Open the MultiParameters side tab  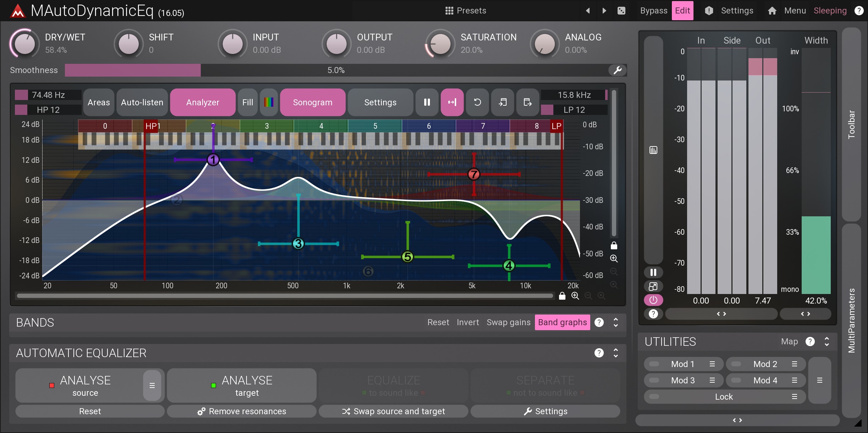[851, 320]
